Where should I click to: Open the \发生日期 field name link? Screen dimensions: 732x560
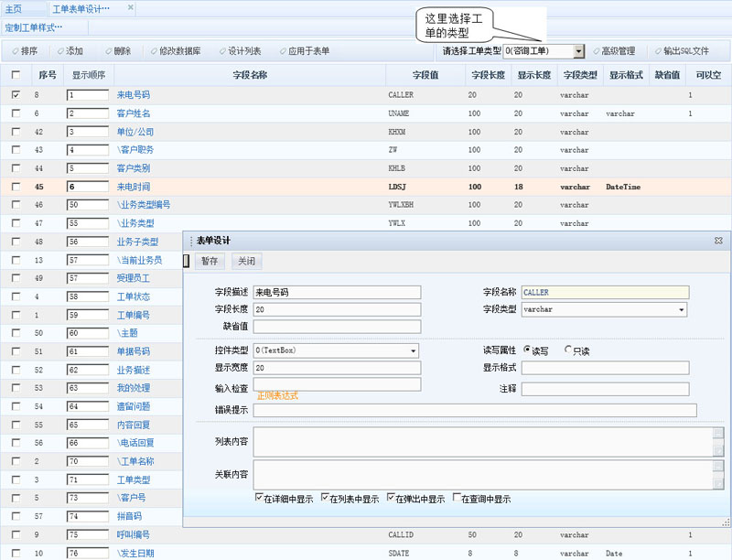135,554
